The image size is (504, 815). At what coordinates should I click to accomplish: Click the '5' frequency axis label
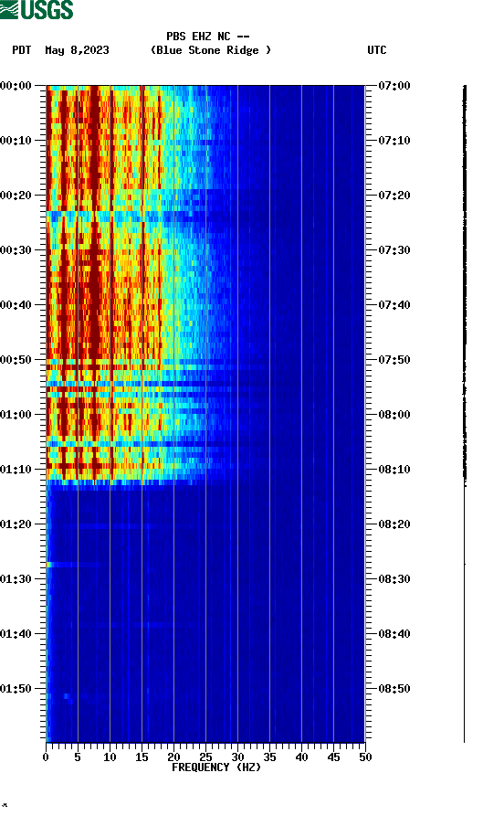click(78, 757)
